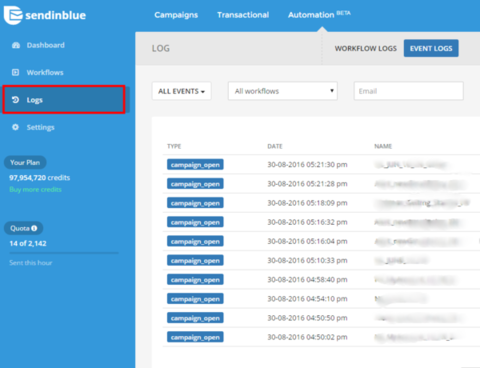Click the Settings gear icon

click(15, 127)
